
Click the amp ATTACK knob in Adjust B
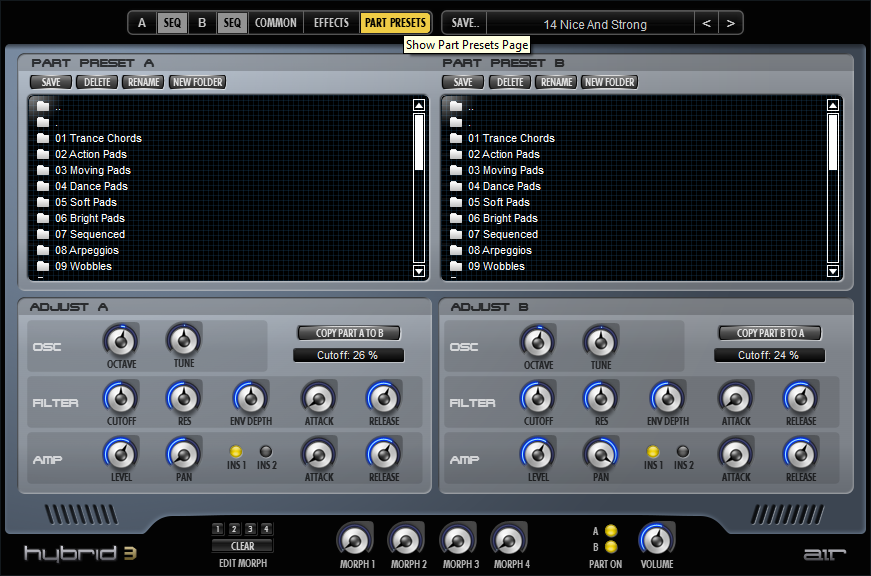[736, 454]
